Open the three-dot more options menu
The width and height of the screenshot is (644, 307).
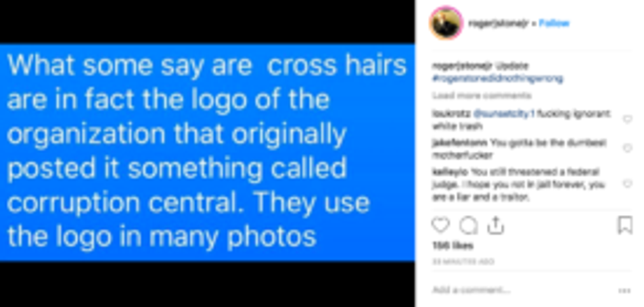coord(624,291)
